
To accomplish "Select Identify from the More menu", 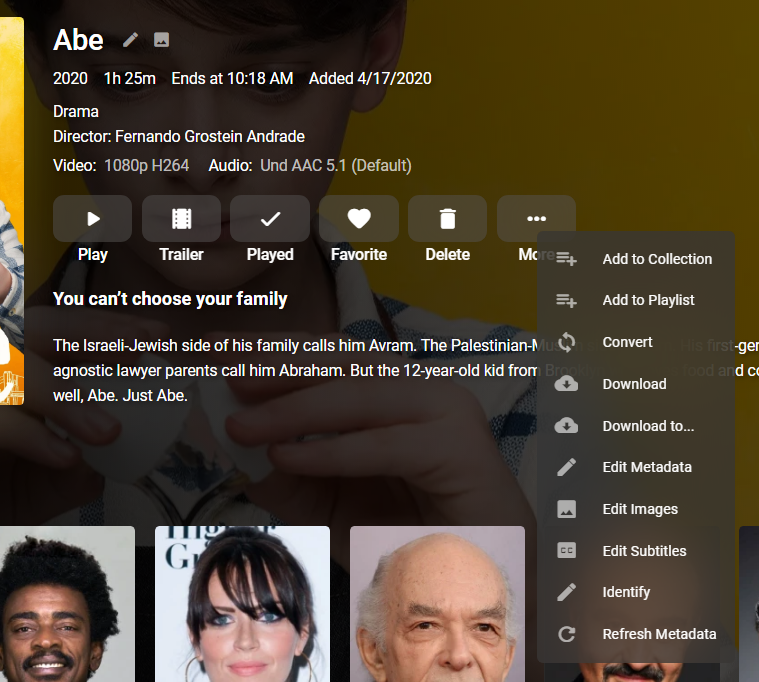I will pyautogui.click(x=636, y=592).
